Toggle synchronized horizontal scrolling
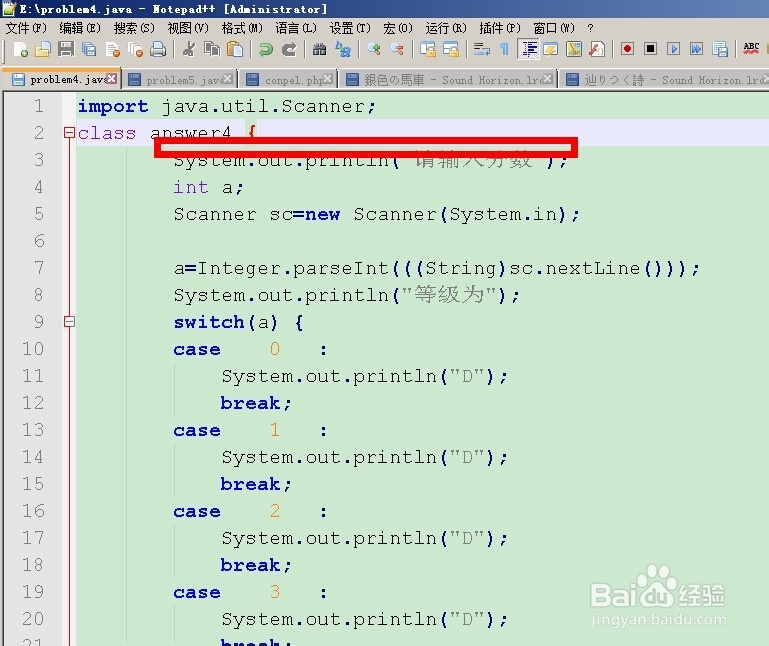Viewport: 769px width, 646px height. coord(451,50)
